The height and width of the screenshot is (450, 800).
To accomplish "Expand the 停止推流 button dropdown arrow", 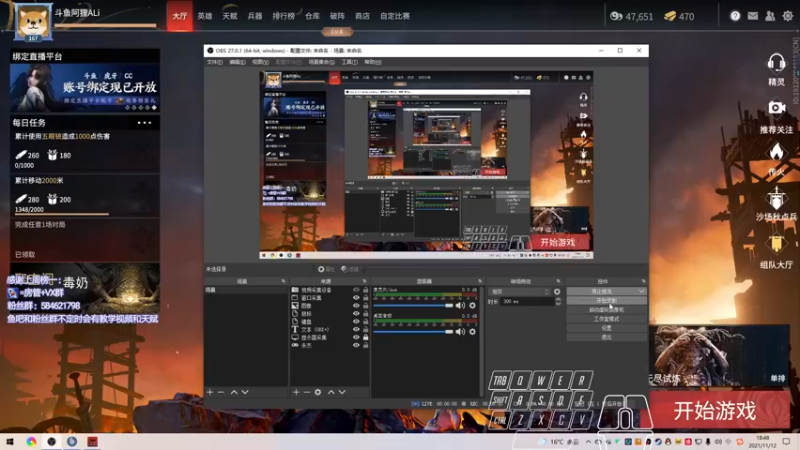I will coord(641,291).
